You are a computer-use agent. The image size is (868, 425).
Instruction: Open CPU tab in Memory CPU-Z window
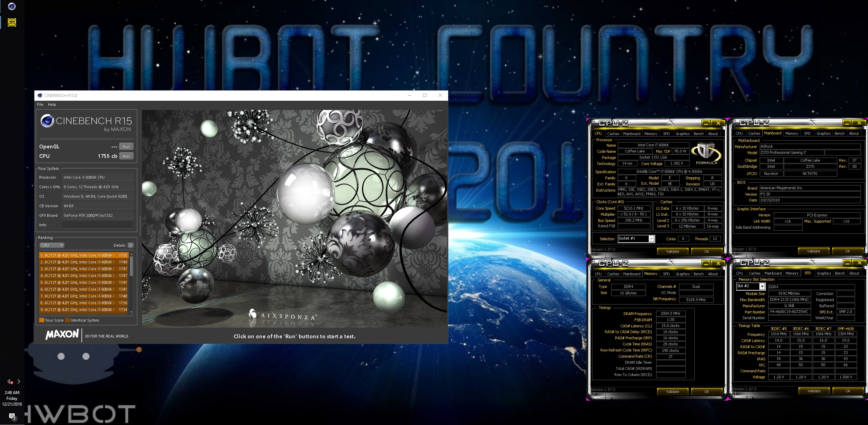[598, 274]
